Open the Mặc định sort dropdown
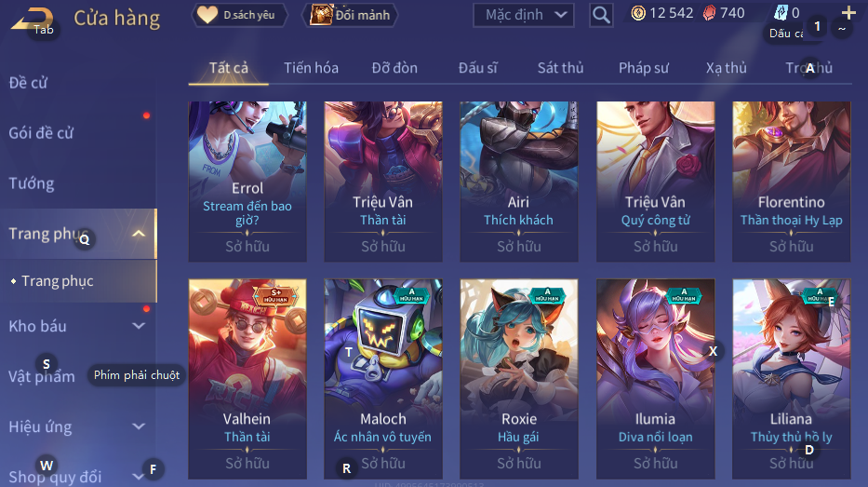Viewport: 868px width, 487px height. point(523,15)
